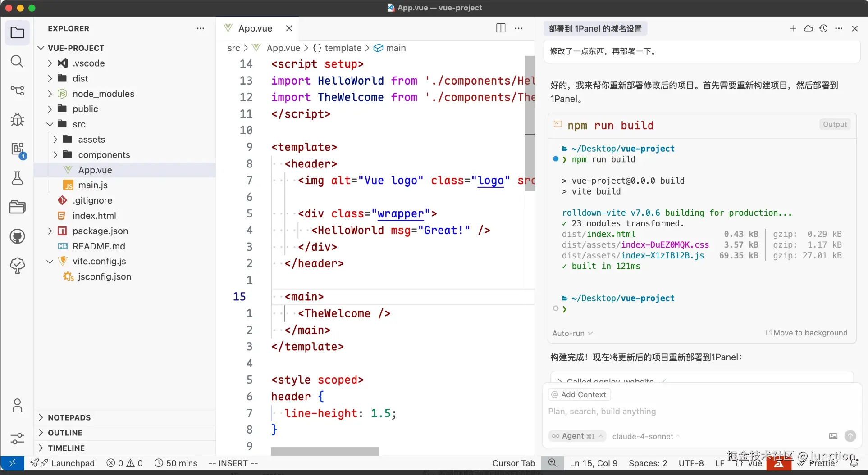
Task: Open the Project Manager folders icon
Action: (17, 207)
